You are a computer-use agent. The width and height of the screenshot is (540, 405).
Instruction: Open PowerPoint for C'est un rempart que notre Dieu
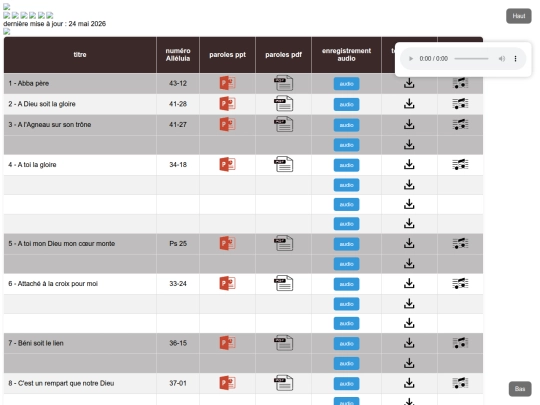[x=227, y=383]
